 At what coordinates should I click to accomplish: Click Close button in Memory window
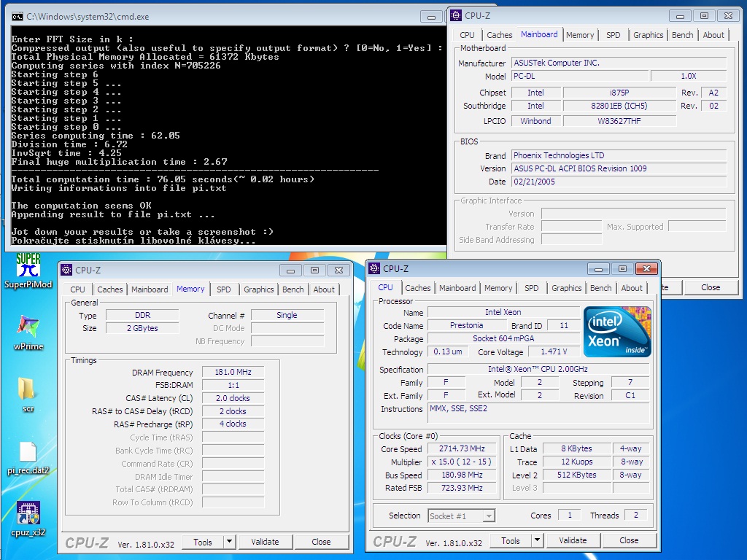click(x=321, y=542)
